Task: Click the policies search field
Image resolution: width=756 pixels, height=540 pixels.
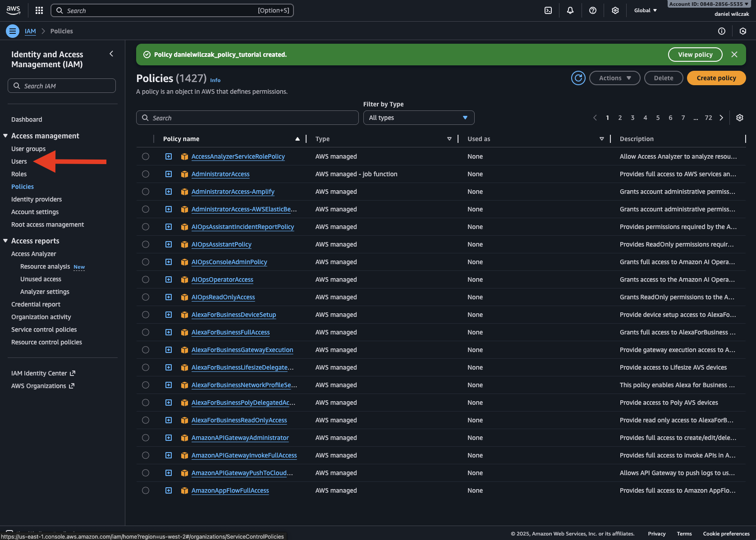Action: coord(248,118)
